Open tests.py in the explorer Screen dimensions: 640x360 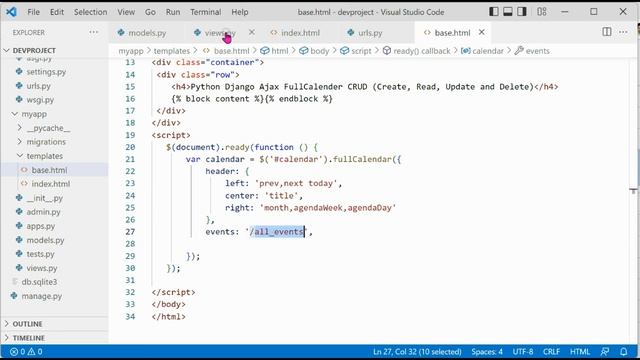point(40,254)
